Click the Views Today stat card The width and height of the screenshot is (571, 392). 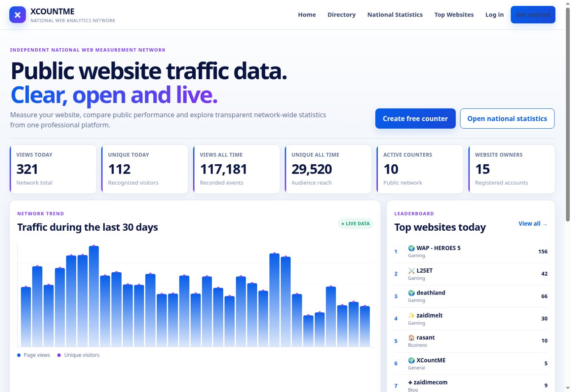click(x=53, y=169)
